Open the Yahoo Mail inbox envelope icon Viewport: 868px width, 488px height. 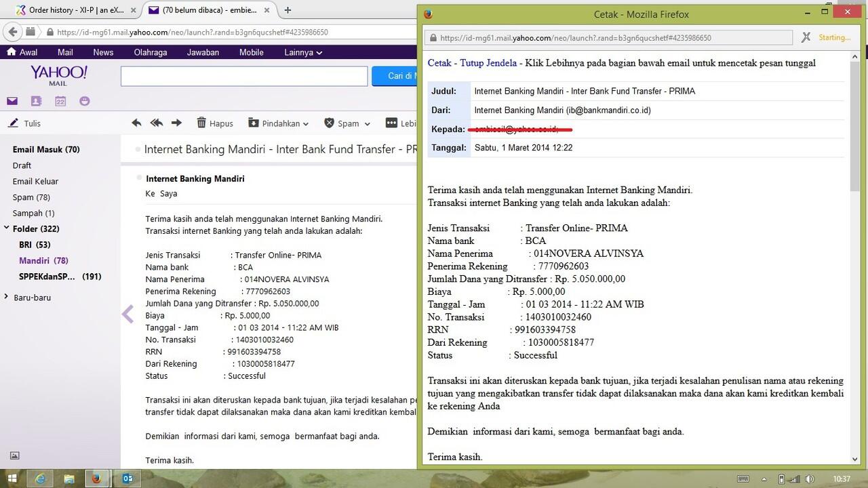click(x=12, y=101)
